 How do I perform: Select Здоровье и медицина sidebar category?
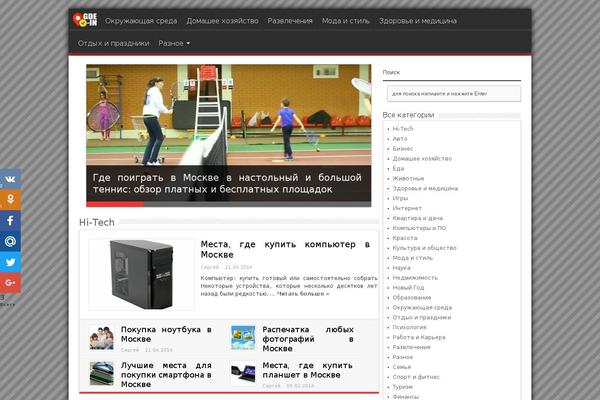[x=425, y=188]
